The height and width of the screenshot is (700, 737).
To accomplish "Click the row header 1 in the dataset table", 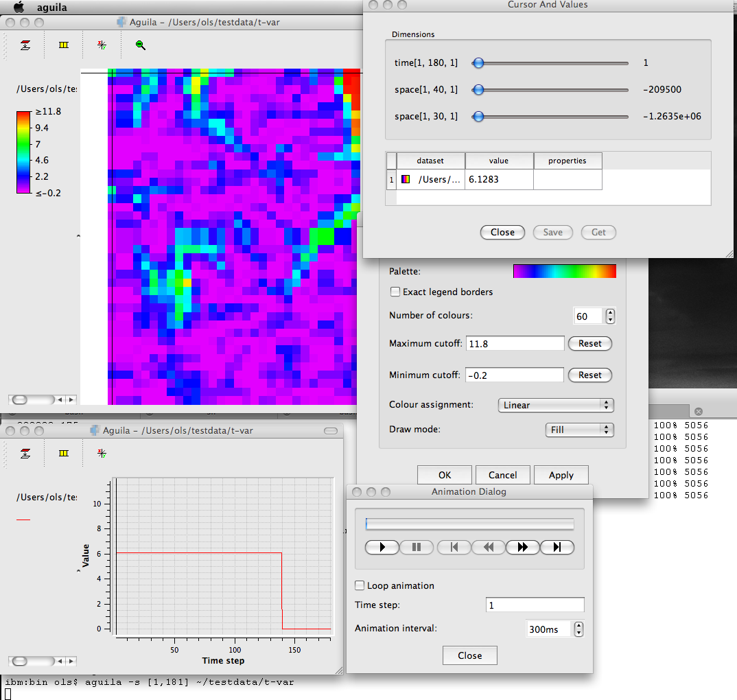I will coord(391,179).
